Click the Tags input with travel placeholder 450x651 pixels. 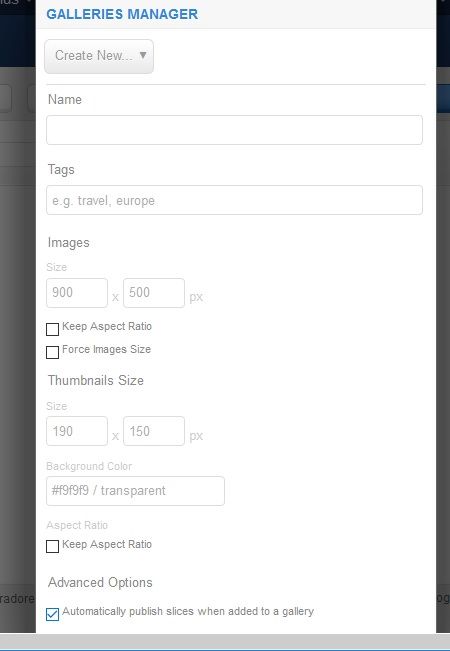pos(234,200)
